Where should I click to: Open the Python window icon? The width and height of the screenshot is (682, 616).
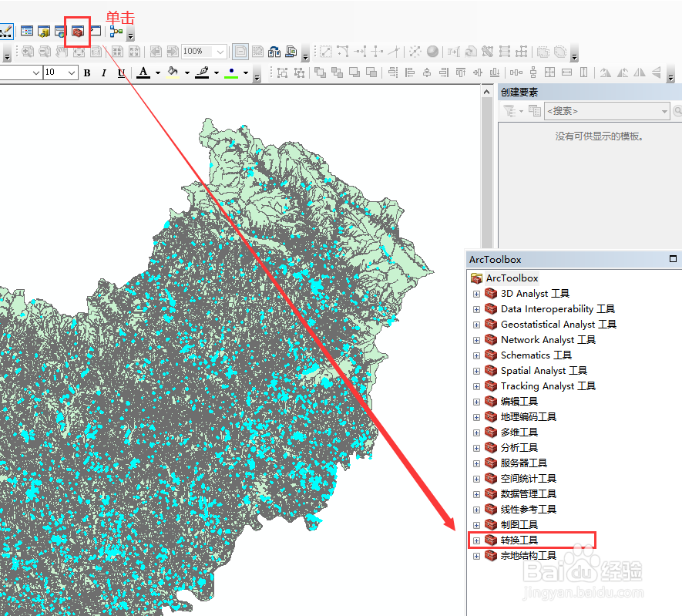tap(96, 31)
